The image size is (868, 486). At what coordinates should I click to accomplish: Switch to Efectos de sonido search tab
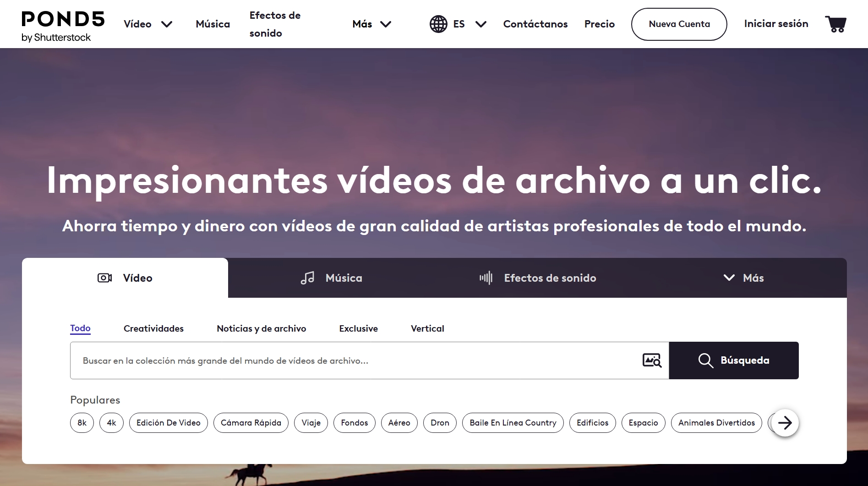(537, 278)
